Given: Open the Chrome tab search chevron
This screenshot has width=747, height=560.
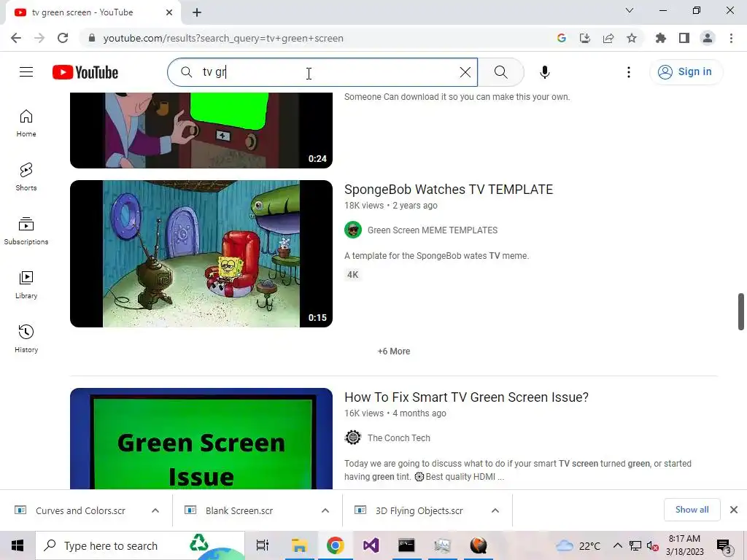Looking at the screenshot, I should [630, 10].
